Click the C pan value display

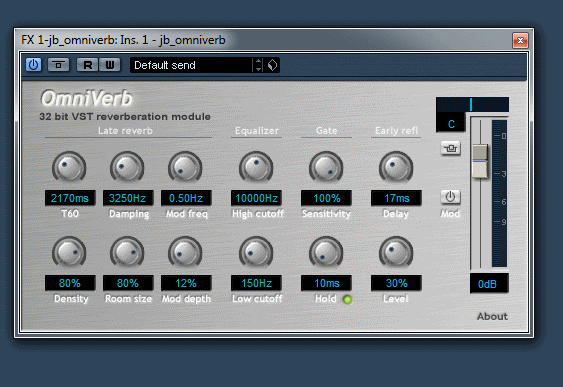(451, 124)
